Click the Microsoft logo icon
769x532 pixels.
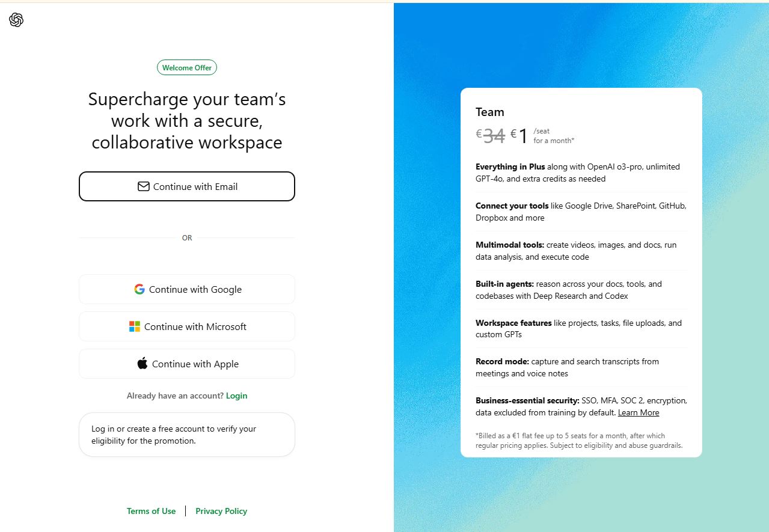135,326
